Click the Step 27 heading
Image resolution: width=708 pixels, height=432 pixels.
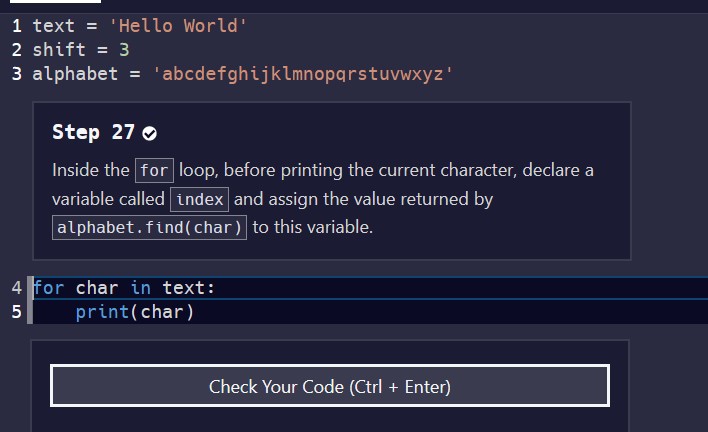click(93, 132)
